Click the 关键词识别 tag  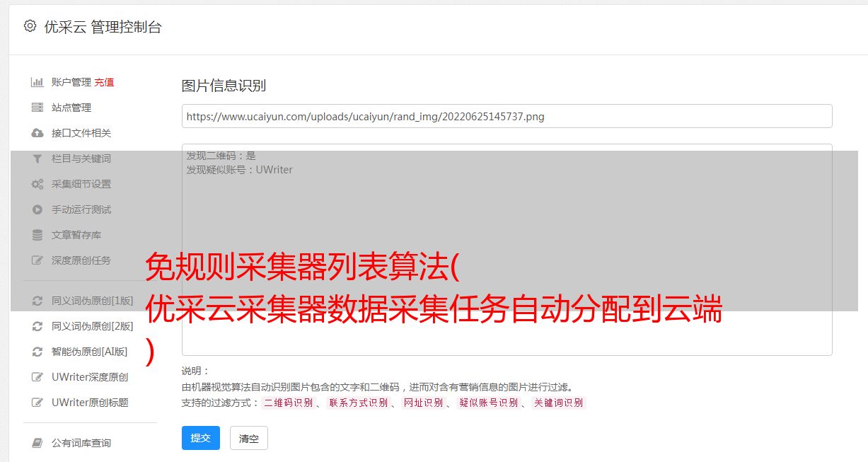(559, 403)
